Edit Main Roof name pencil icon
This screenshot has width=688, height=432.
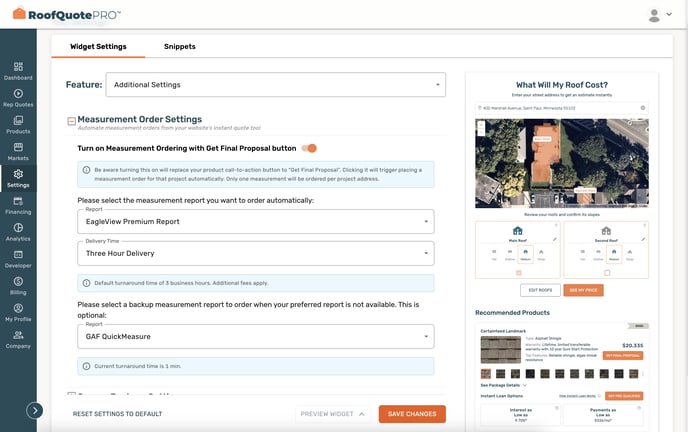pos(555,239)
